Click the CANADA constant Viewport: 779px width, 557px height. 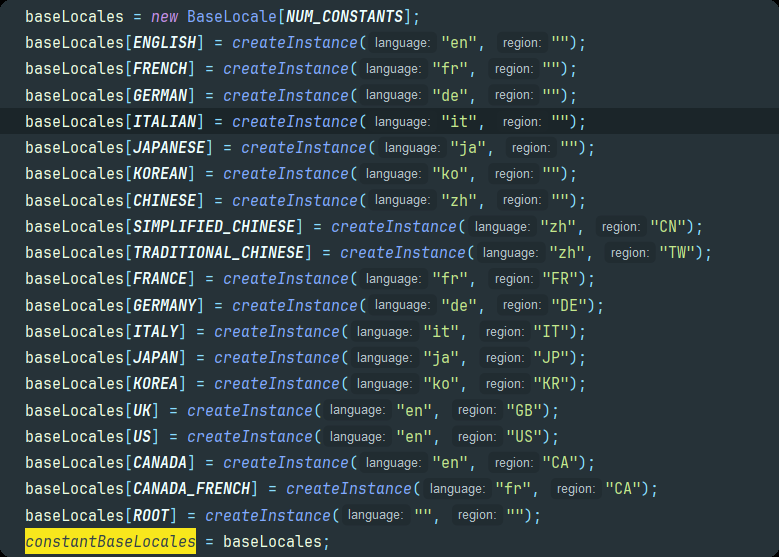160,463
